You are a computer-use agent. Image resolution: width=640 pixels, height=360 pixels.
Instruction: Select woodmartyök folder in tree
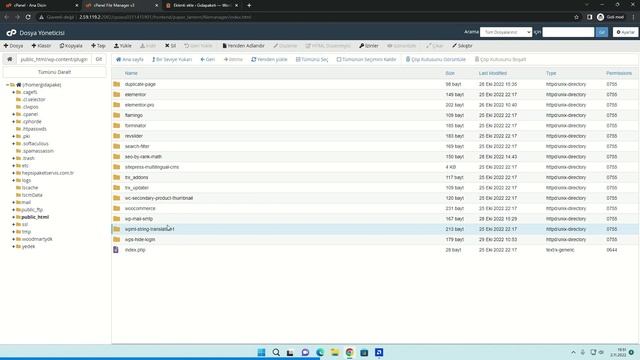coord(37,239)
